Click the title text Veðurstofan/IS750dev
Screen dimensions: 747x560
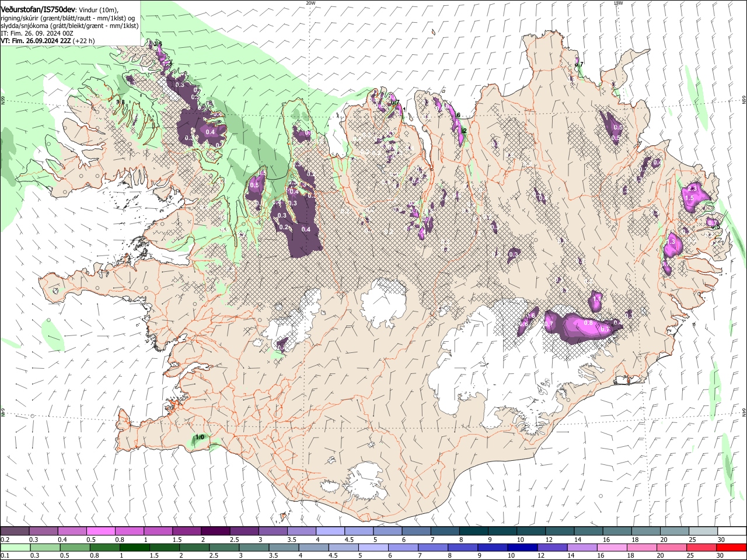click(38, 9)
